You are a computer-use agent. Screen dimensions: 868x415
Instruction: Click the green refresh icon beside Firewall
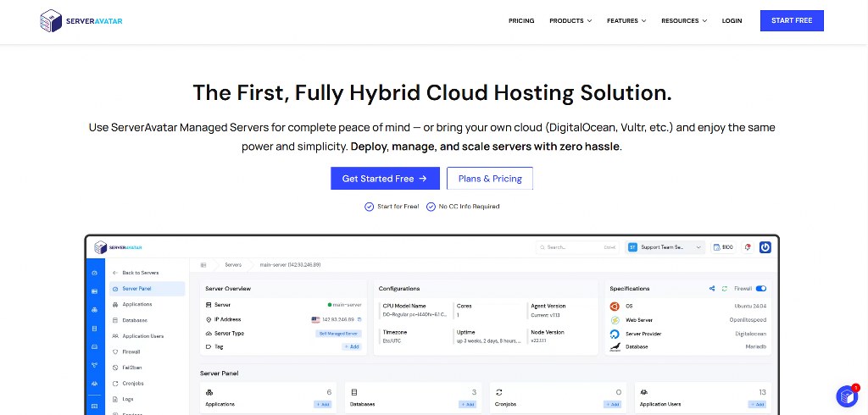pyautogui.click(x=724, y=288)
